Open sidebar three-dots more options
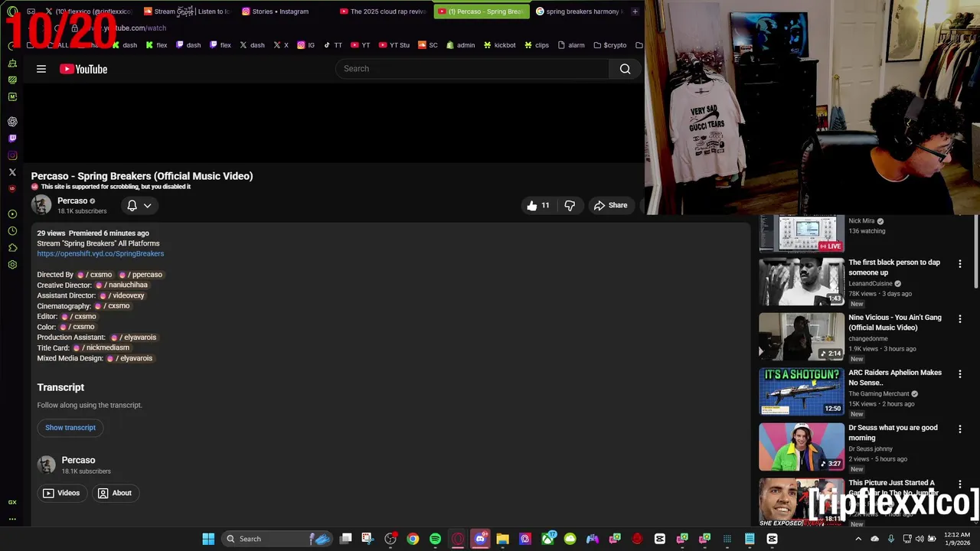 12,519
